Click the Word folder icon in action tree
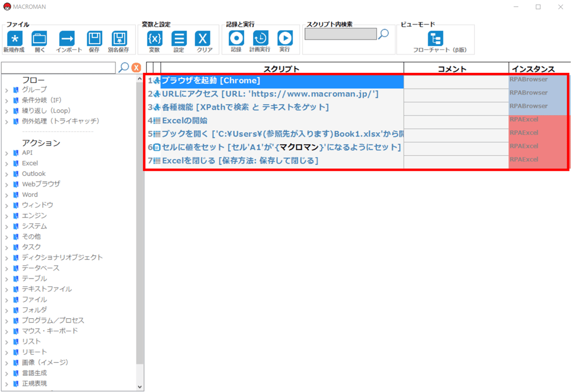 [16, 195]
